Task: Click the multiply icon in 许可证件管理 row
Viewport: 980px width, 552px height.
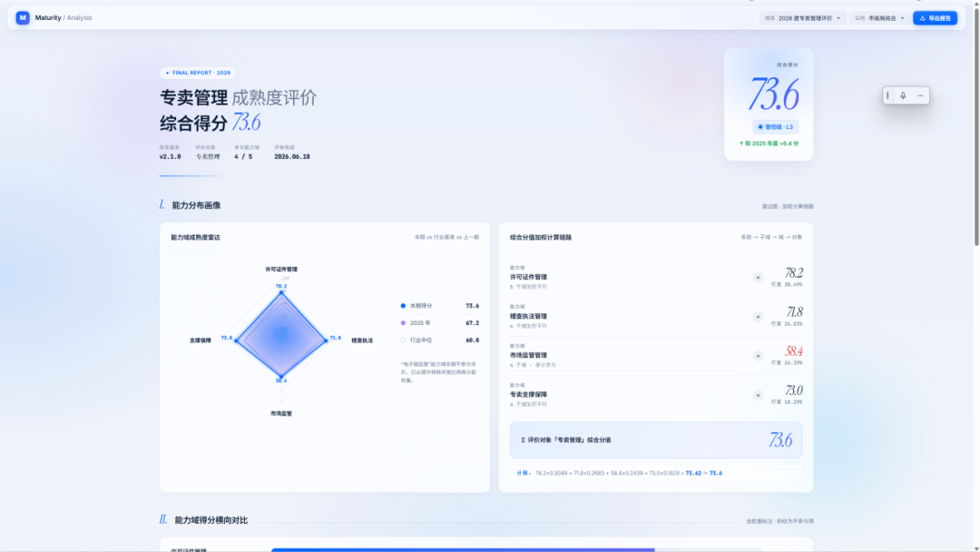Action: coord(758,278)
